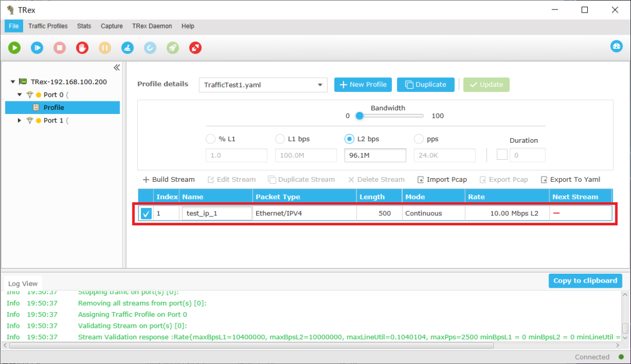Click the Bandwidth slider handle

[359, 116]
